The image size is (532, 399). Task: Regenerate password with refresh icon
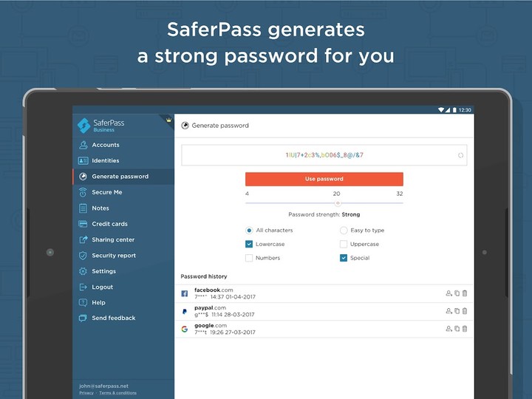pyautogui.click(x=460, y=155)
